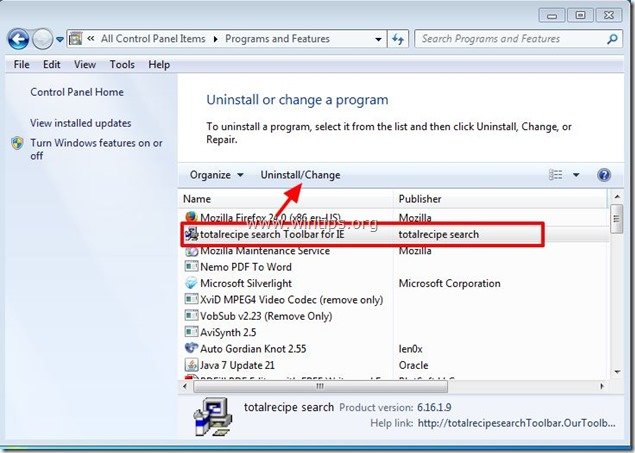Click the 'len0x' publisher cell
The width and height of the screenshot is (635, 453).
pos(410,349)
